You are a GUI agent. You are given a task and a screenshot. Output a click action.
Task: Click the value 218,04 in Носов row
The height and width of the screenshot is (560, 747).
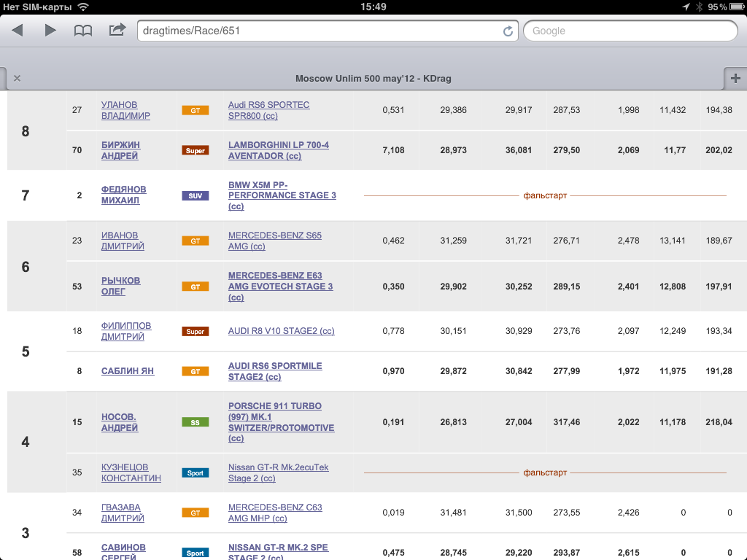pos(719,422)
